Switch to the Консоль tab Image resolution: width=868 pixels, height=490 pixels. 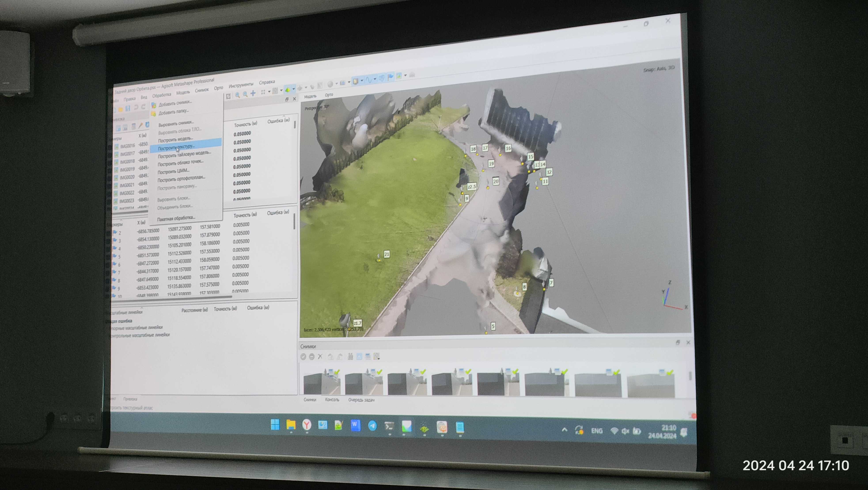point(332,400)
